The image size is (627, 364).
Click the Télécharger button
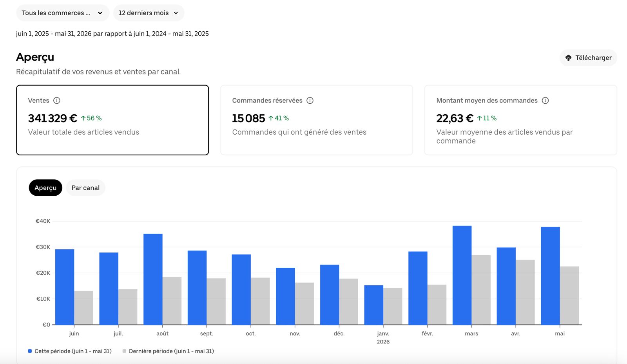[x=588, y=58]
